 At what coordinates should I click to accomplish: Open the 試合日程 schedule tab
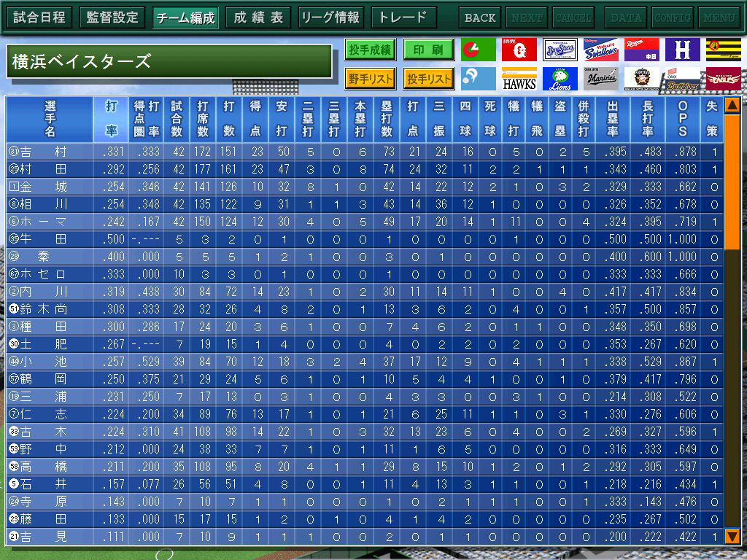coord(39,17)
